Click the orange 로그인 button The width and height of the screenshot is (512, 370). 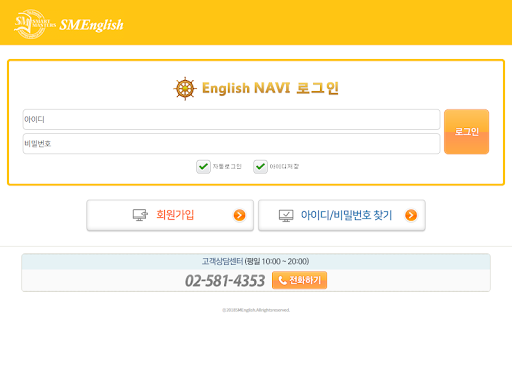coord(466,132)
